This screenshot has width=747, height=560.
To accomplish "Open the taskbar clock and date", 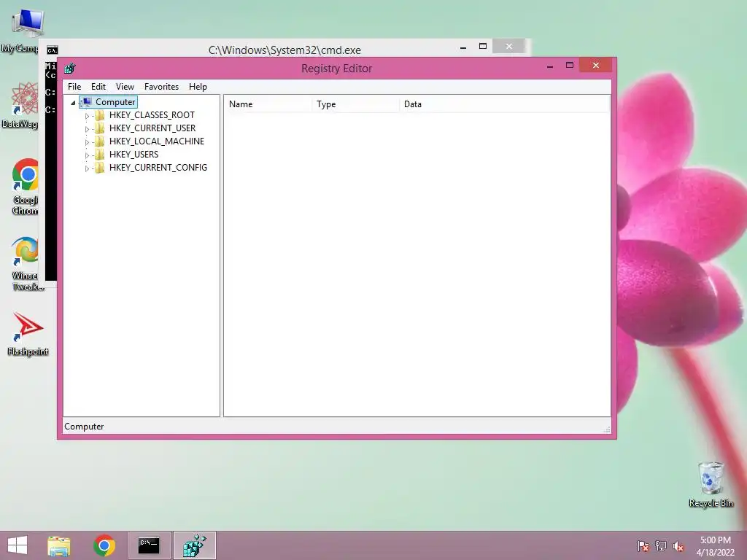I will (716, 546).
